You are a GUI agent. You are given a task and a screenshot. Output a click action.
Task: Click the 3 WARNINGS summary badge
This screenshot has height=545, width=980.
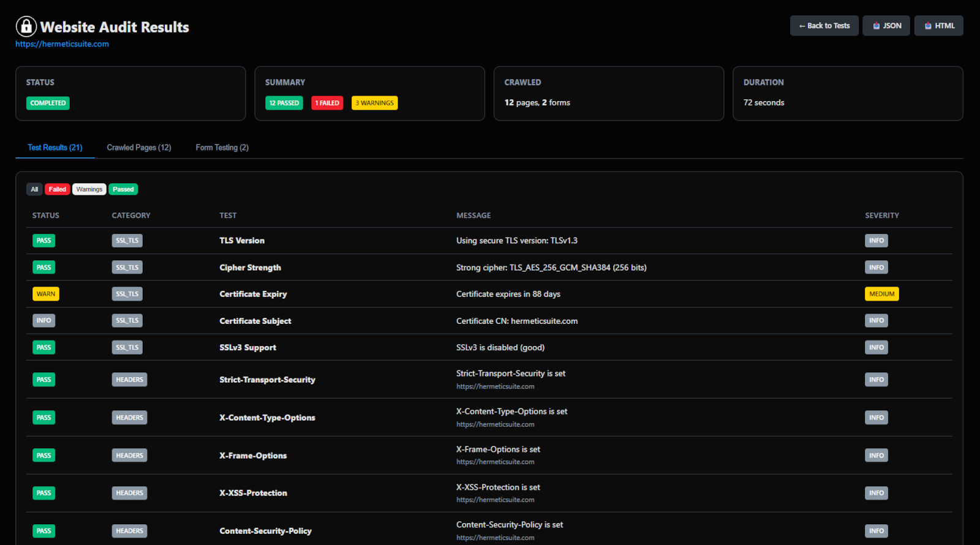click(x=374, y=103)
